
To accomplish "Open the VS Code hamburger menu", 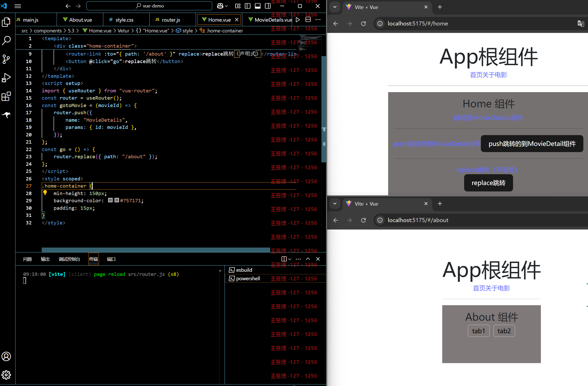I will [18, 6].
